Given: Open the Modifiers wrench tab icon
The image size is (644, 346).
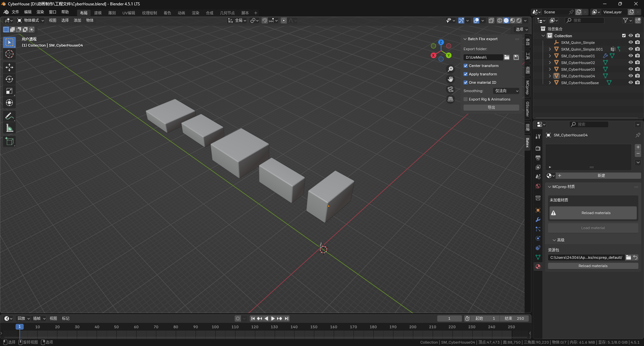Looking at the screenshot, I should tap(538, 220).
